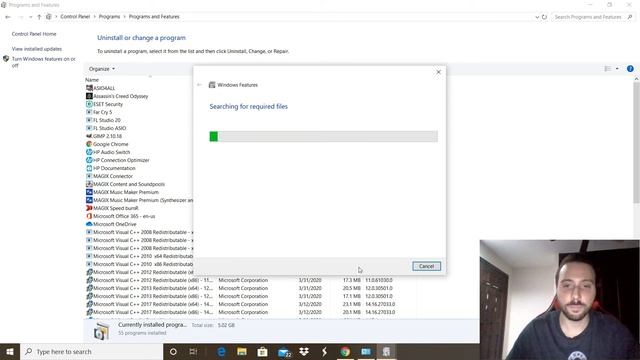This screenshot has height=360, width=640.
Task: Click the ASIO4ALL program icon
Action: (x=89, y=88)
